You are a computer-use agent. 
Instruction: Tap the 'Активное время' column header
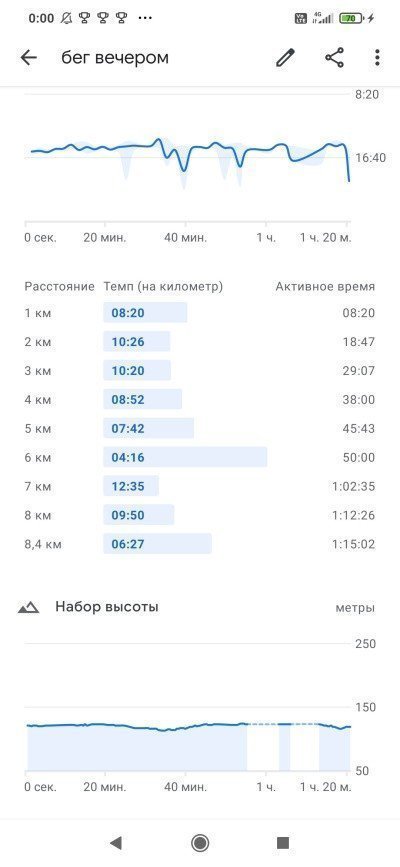(x=325, y=286)
